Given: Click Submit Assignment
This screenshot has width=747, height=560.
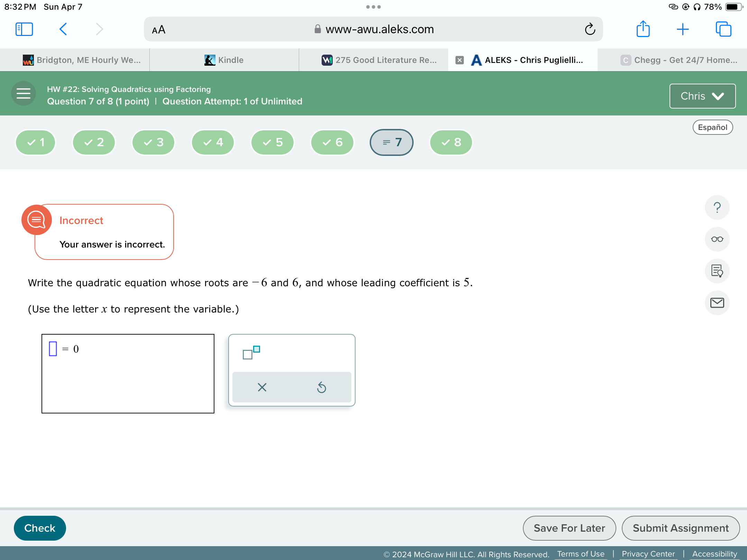Looking at the screenshot, I should coord(681,528).
